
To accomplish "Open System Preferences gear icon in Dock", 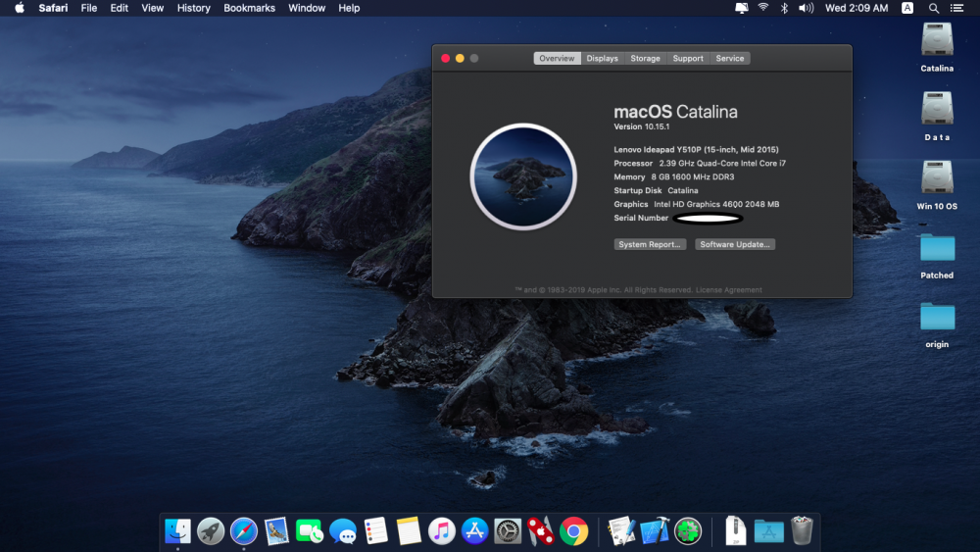I will [508, 531].
